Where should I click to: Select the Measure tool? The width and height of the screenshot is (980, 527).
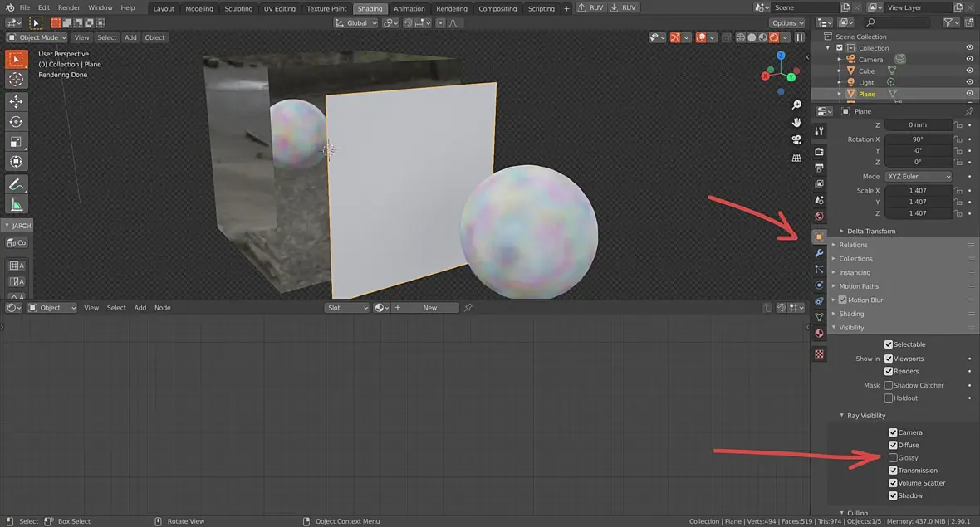(16, 204)
